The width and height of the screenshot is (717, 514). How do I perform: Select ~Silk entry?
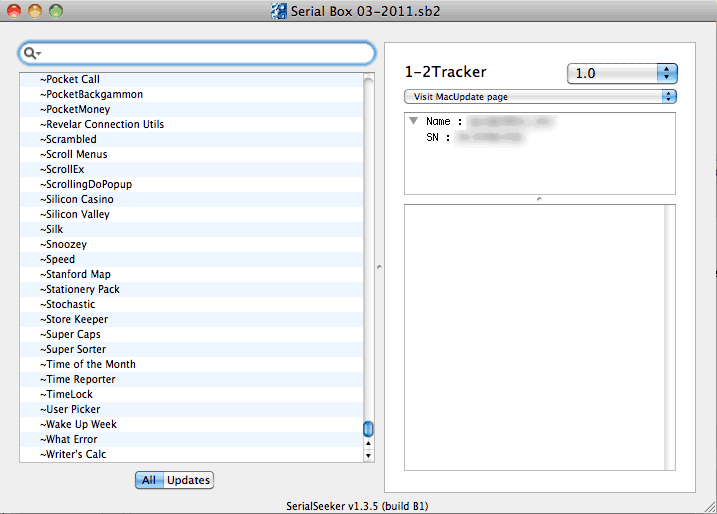tap(192, 230)
